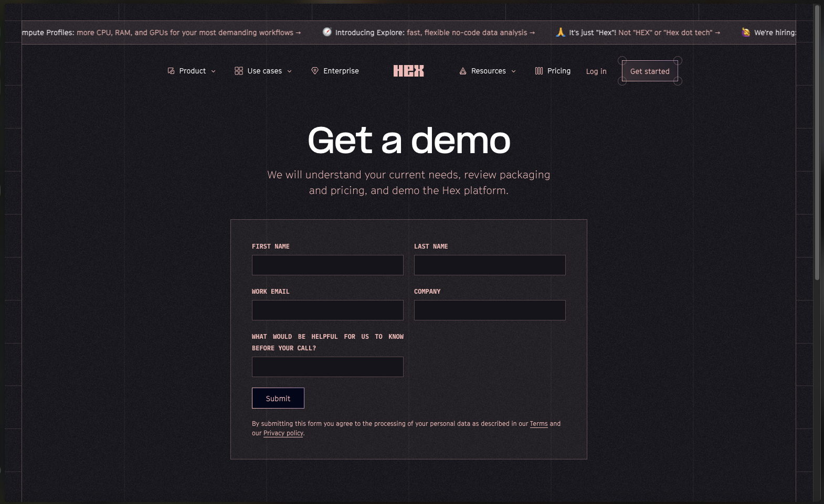Click the page vertical scrollbar
Viewport: 824px width, 504px height.
tap(817, 142)
